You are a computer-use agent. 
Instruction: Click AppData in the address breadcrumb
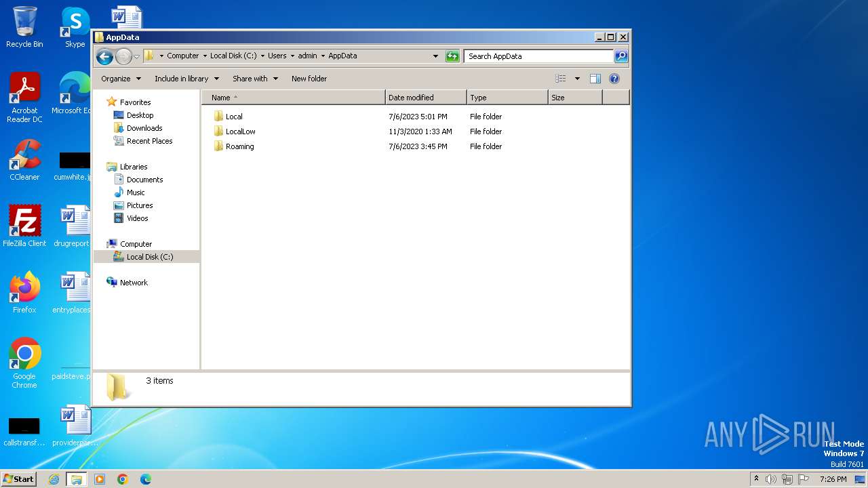click(x=342, y=56)
